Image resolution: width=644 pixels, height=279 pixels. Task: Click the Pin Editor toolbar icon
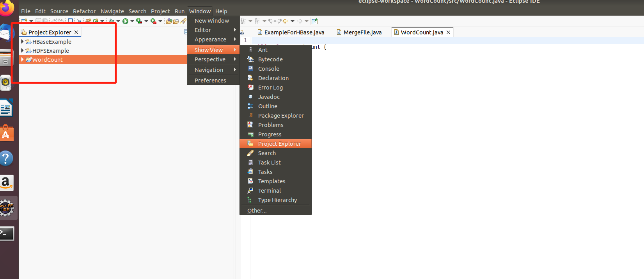point(315,21)
